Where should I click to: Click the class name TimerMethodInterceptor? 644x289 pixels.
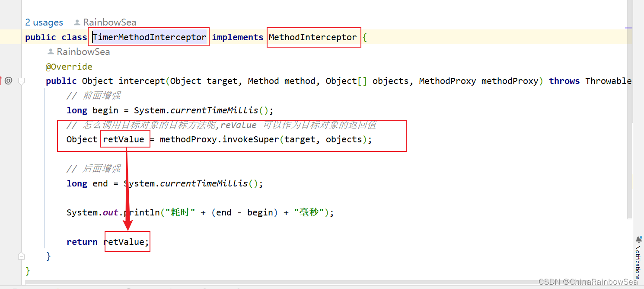[x=150, y=37]
